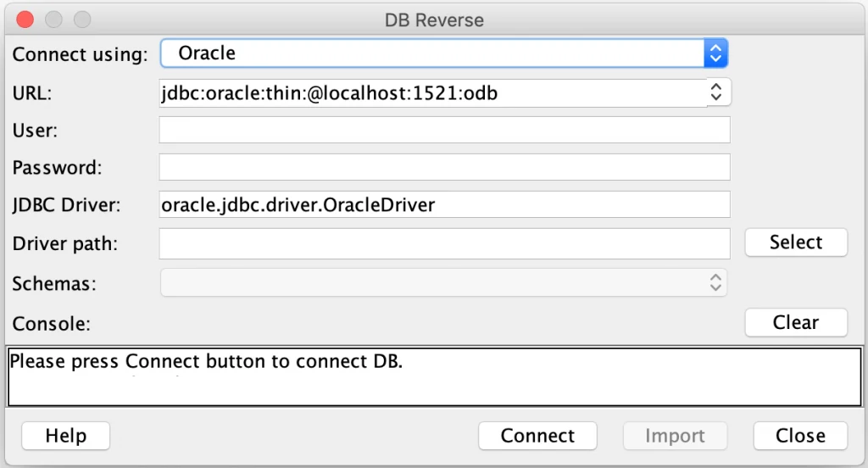
Task: Click the JDBC Driver text field
Action: [x=444, y=204]
